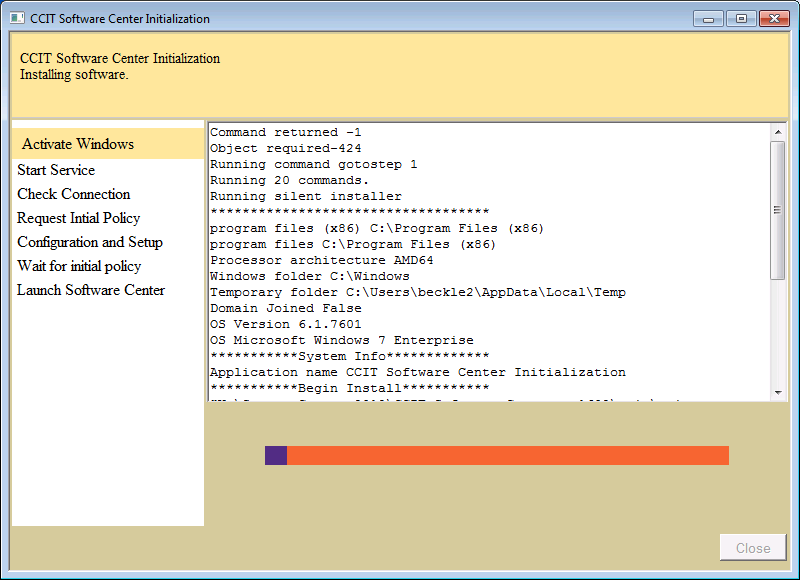800x580 pixels.
Task: Click the 'Command returned -1' log line
Action: click(286, 133)
